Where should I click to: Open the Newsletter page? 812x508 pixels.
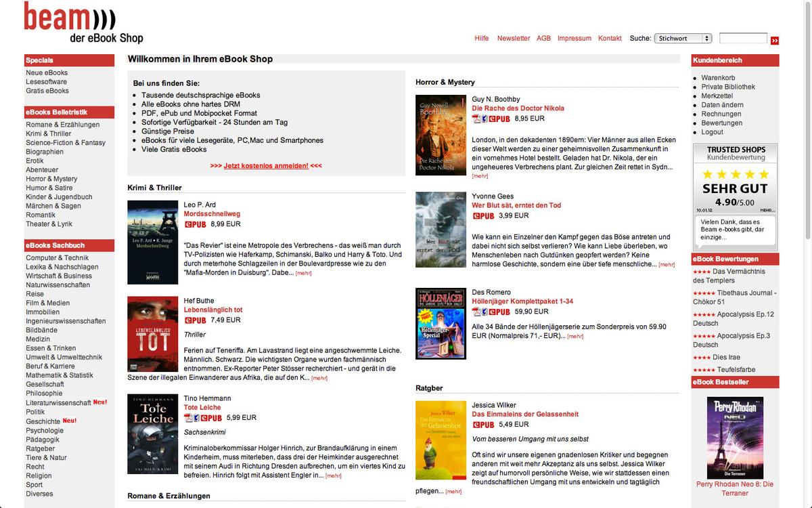tap(514, 39)
